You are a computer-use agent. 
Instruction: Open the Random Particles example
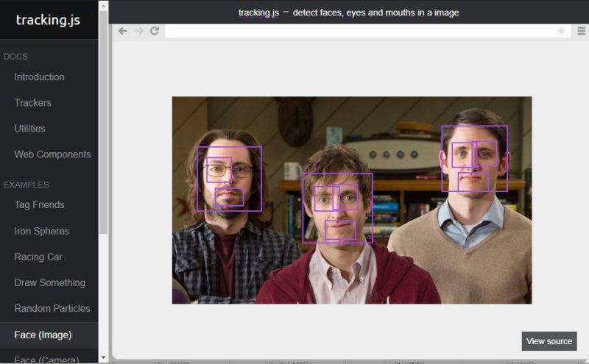pos(52,308)
